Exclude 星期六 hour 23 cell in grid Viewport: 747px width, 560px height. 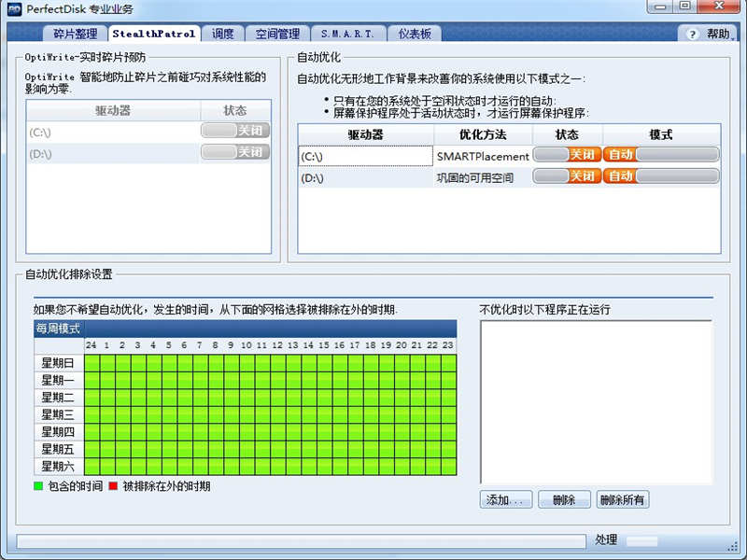448,466
